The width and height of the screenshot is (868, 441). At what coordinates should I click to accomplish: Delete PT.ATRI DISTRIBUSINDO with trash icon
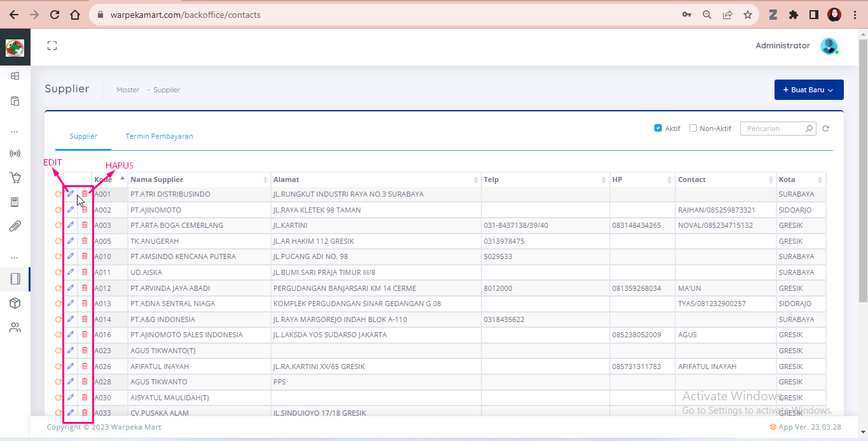point(85,193)
